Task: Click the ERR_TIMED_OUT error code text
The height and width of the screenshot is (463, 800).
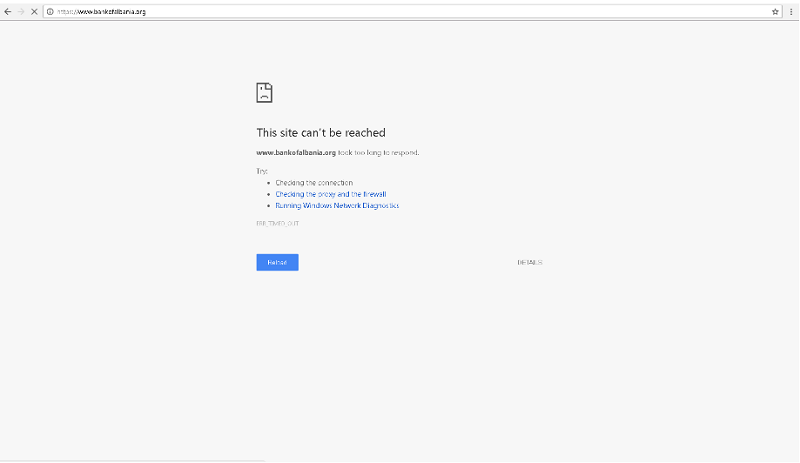Action: 278,224
